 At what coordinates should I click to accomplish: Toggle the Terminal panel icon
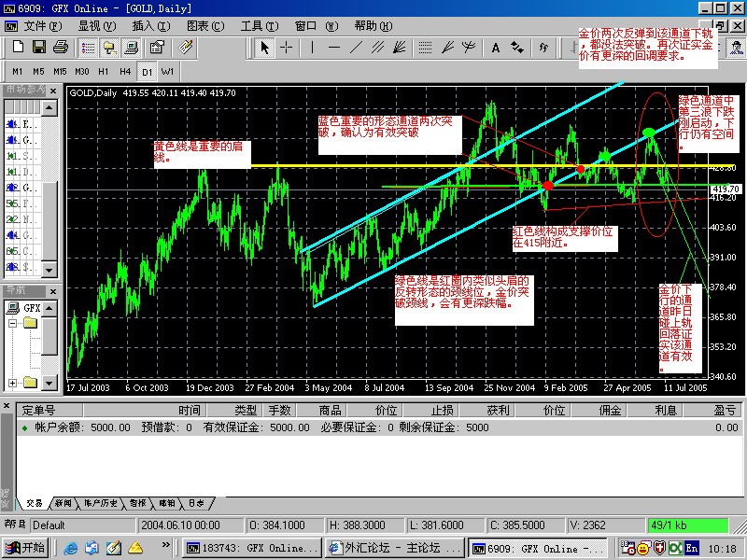click(131, 48)
